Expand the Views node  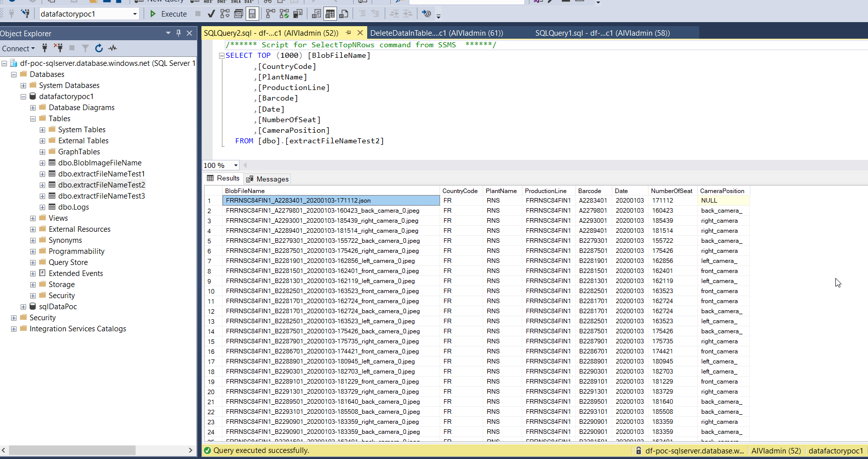33,218
